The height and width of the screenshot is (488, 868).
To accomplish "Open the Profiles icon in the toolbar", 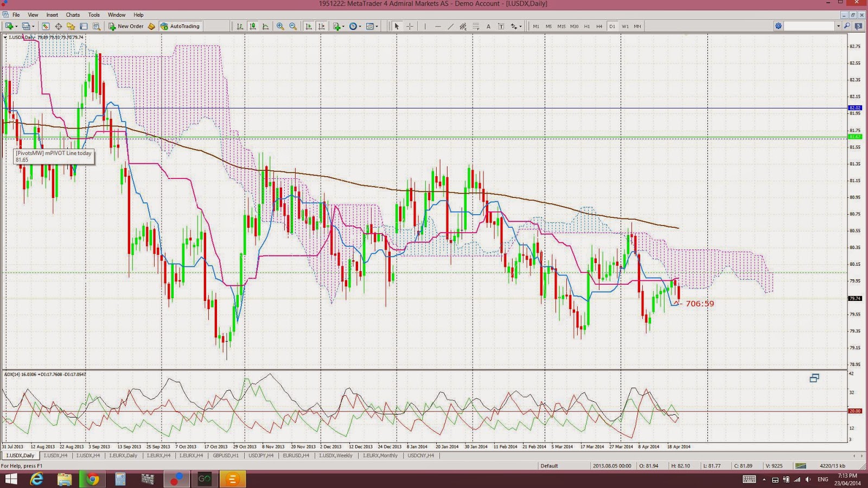I will [x=25, y=26].
